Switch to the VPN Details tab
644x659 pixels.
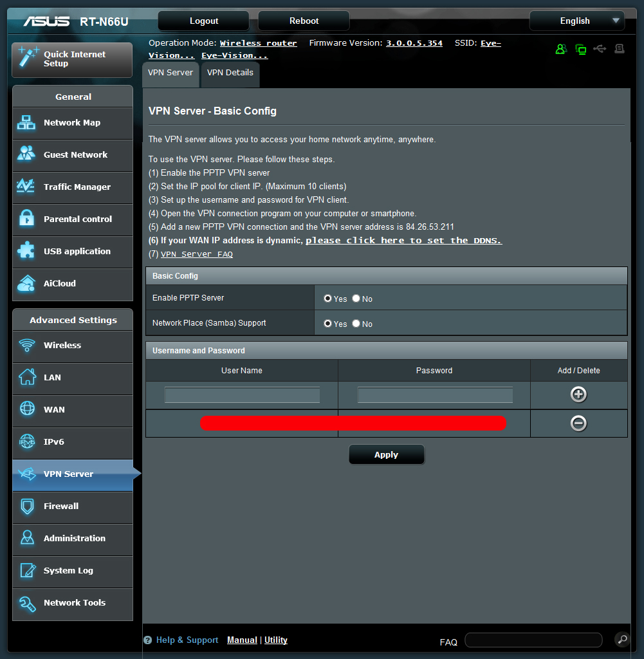[x=230, y=73]
